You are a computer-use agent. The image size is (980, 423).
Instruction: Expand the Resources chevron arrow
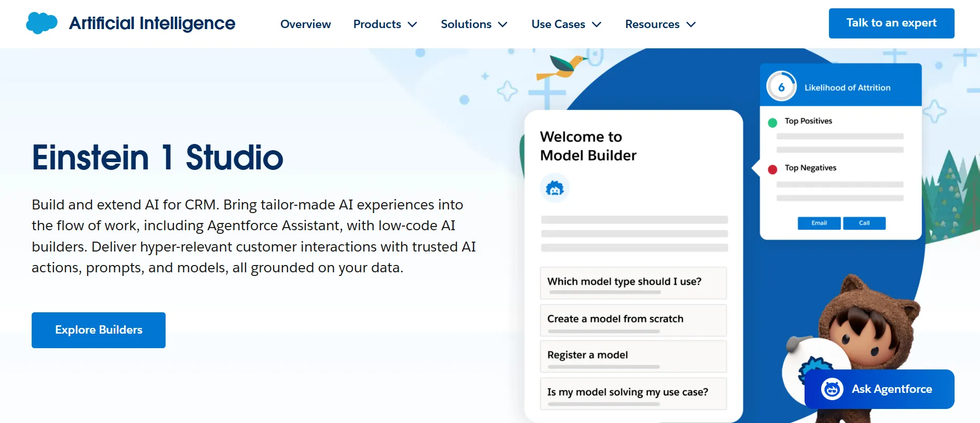(691, 24)
